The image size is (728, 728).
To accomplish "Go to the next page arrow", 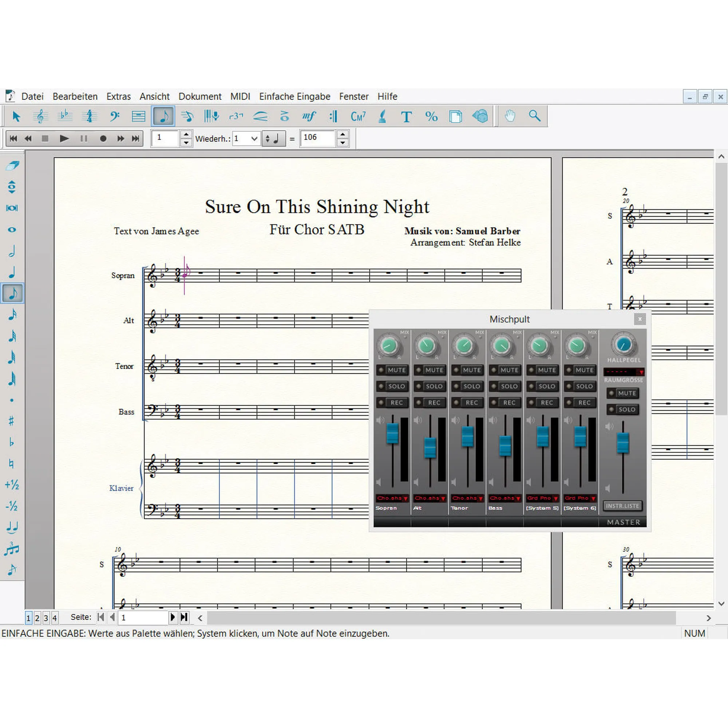I will pyautogui.click(x=173, y=617).
